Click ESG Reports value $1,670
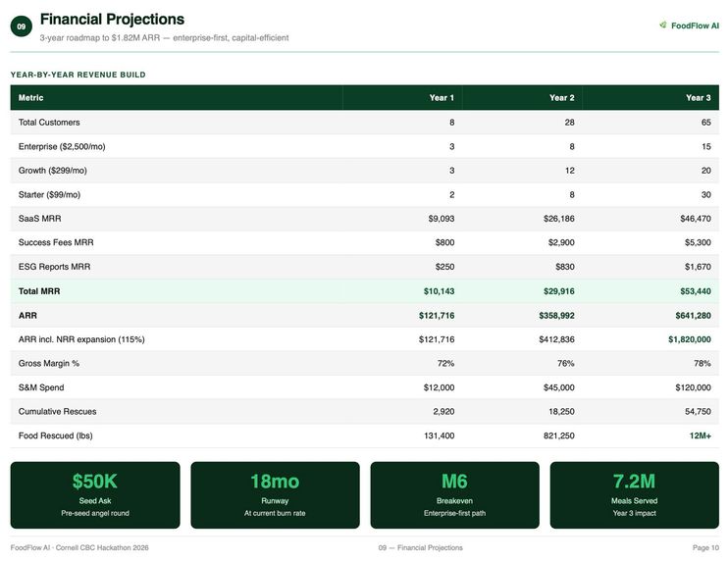Image resolution: width=728 pixels, height=562 pixels. click(x=698, y=267)
